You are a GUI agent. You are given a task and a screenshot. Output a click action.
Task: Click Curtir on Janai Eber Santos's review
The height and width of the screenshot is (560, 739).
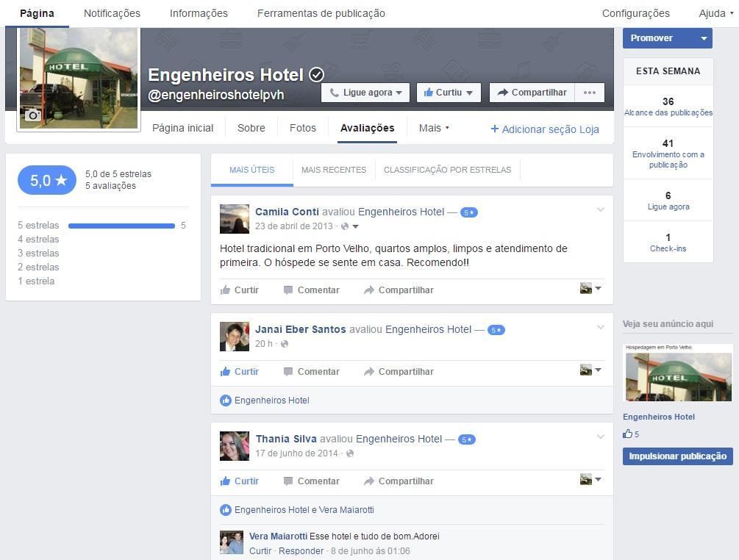[240, 372]
